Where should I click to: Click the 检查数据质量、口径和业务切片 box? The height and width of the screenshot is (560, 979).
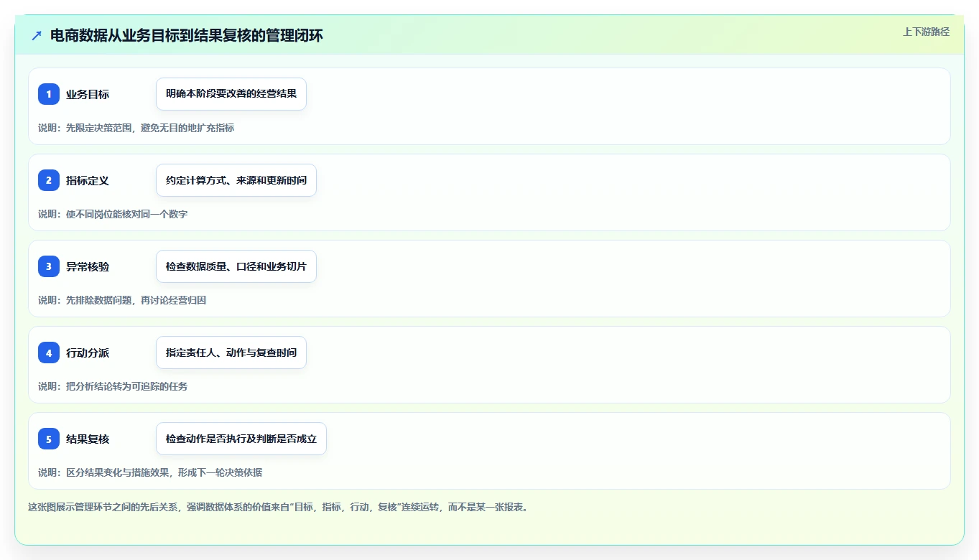point(236,266)
